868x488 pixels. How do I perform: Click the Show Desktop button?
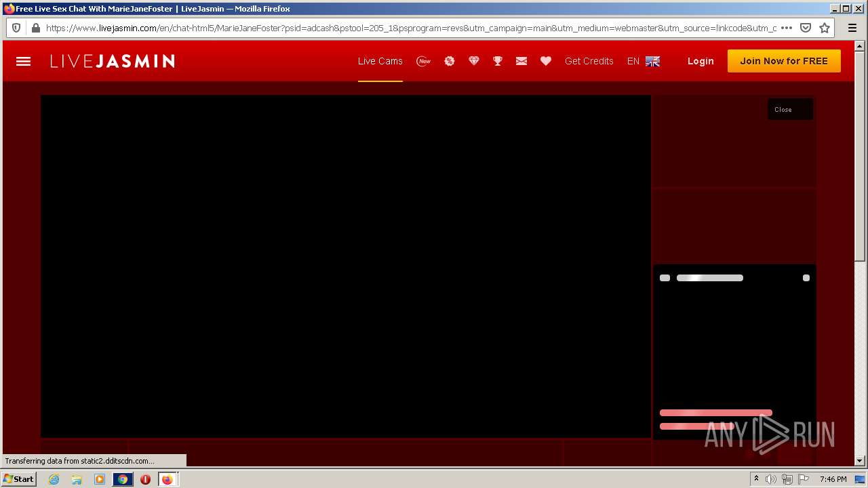(x=859, y=479)
